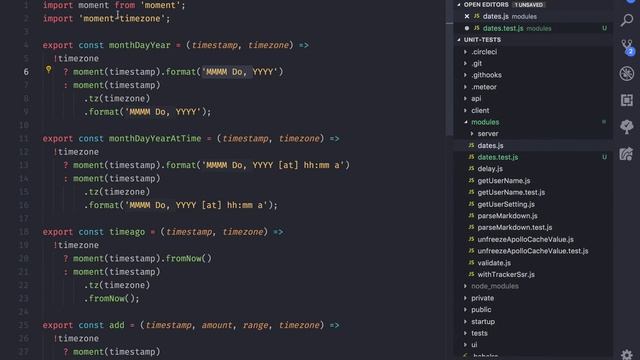Open validate.js file
The height and width of the screenshot is (360, 640).
tap(494, 263)
